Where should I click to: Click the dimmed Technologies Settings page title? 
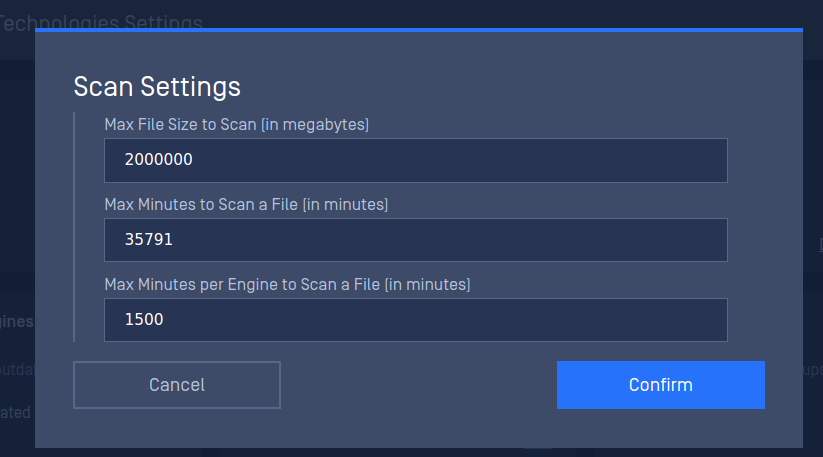101,22
